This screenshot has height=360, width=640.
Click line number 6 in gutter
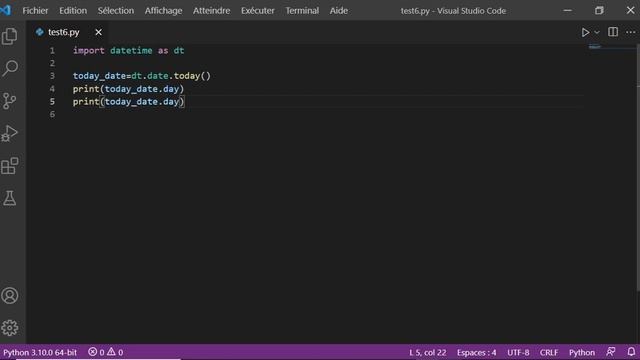pyautogui.click(x=52, y=114)
